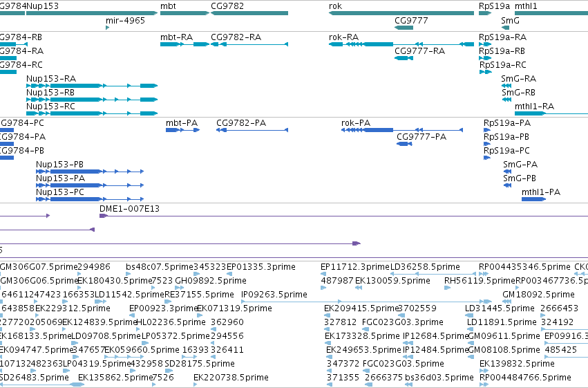Click protein RpS19a-PA

[x=507, y=122]
